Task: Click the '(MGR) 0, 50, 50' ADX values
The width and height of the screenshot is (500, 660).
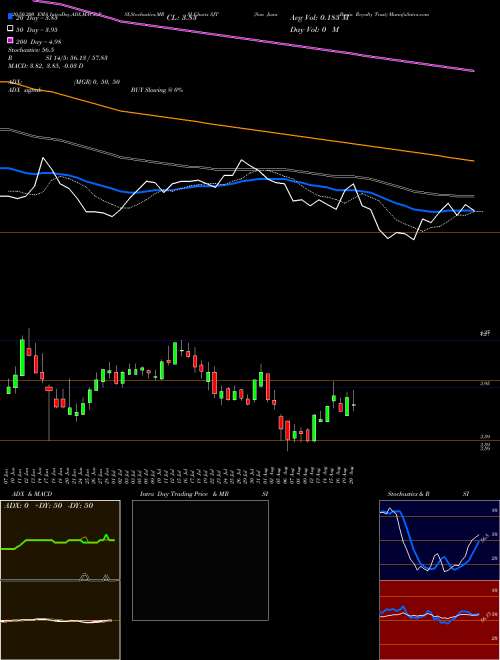Action: [97, 82]
